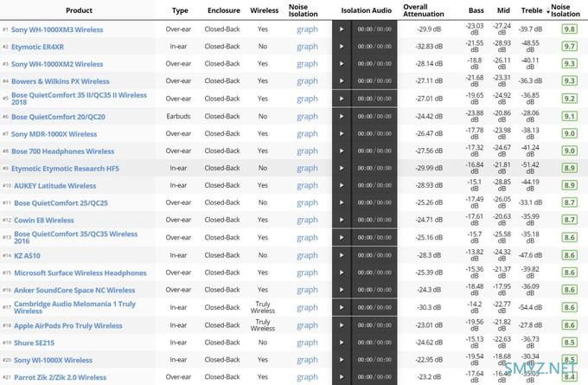
Task: Play isolation audio for Etymotic Research HF5
Action: coord(342,168)
